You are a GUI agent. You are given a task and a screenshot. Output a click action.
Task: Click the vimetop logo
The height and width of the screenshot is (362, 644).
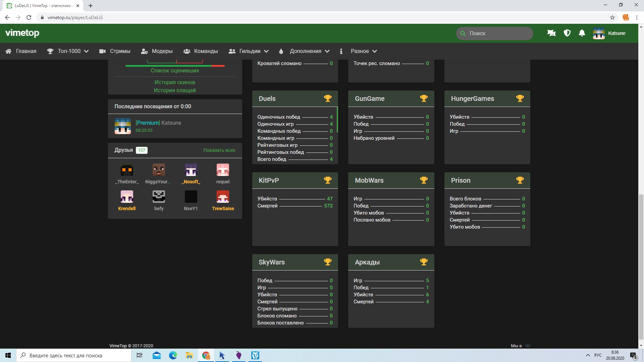pyautogui.click(x=22, y=33)
